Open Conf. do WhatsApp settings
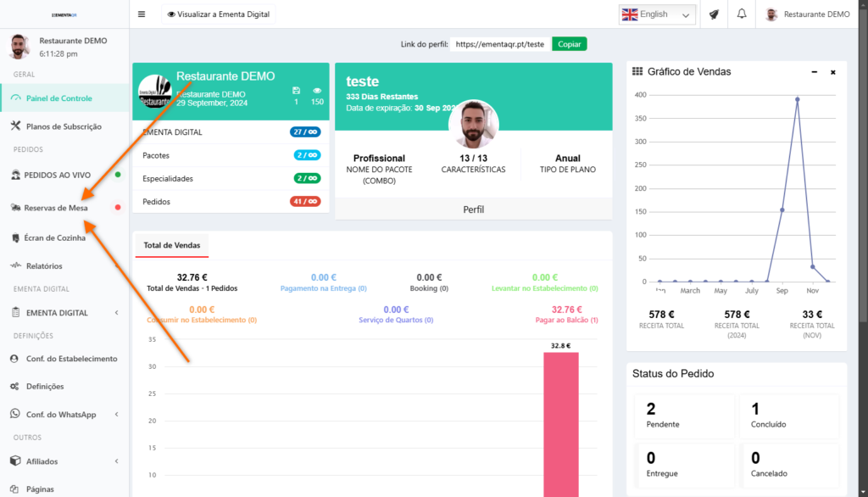The height and width of the screenshot is (497, 868). (60, 415)
